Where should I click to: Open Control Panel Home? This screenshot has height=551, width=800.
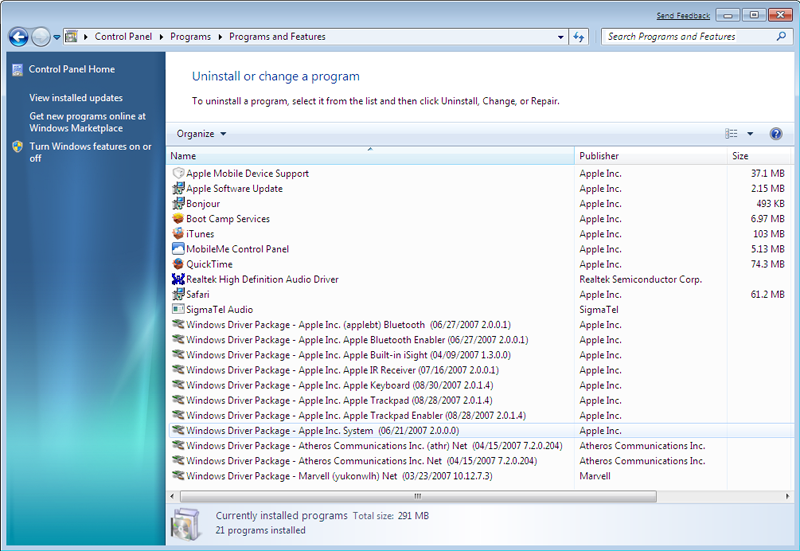71,69
